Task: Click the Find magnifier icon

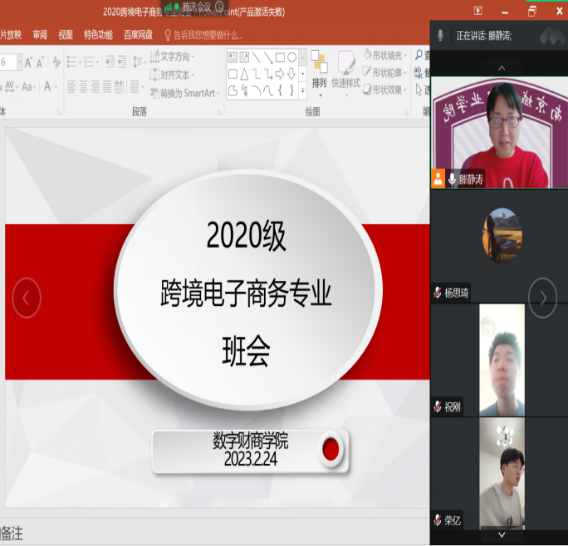Action: pyautogui.click(x=419, y=55)
